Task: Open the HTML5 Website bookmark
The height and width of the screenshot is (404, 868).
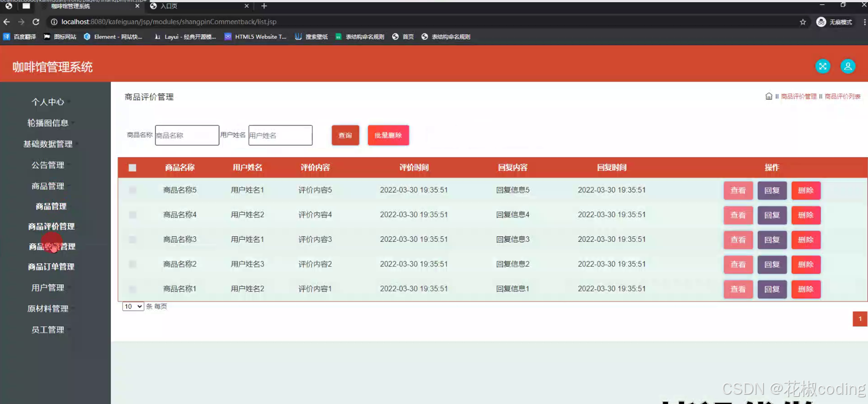Action: 255,37
